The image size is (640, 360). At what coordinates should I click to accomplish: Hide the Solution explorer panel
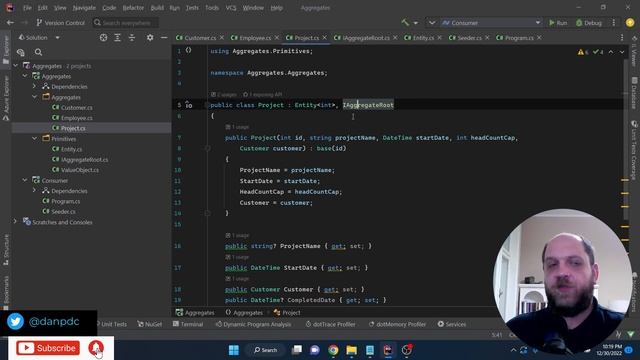pos(164,38)
